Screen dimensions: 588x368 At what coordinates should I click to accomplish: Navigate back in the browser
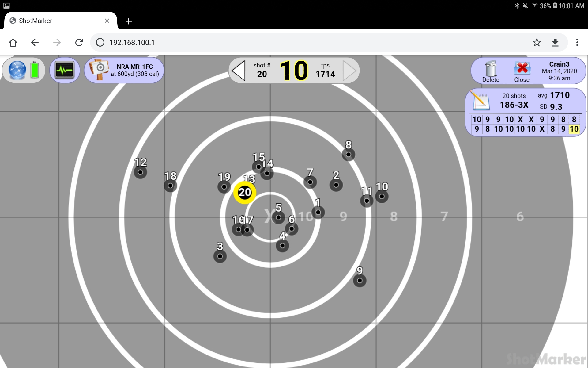point(35,42)
